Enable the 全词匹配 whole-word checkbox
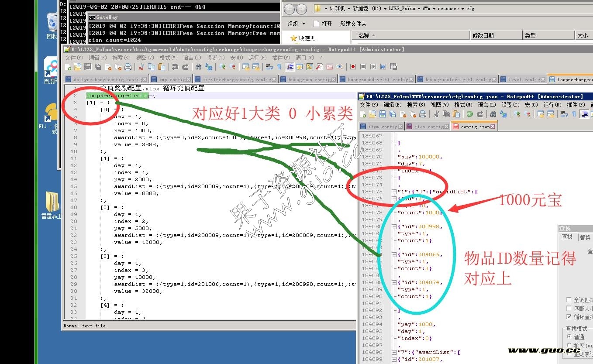The width and height of the screenshot is (593, 364). (x=569, y=299)
